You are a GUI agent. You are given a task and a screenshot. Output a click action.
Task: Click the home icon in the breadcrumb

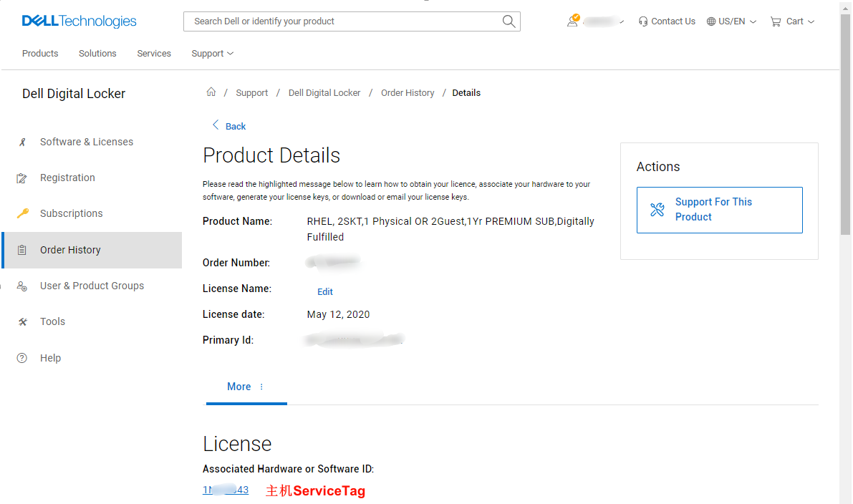[211, 92]
